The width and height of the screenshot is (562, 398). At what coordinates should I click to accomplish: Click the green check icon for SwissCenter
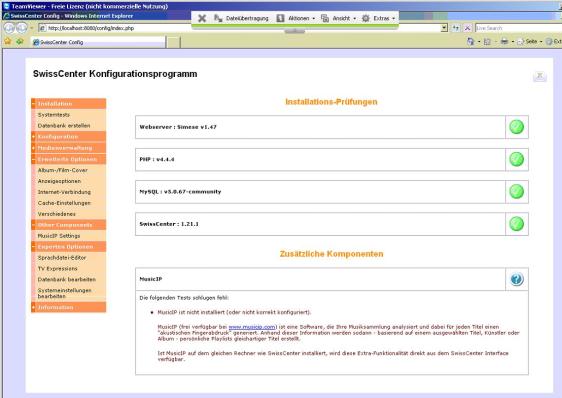pyautogui.click(x=516, y=224)
